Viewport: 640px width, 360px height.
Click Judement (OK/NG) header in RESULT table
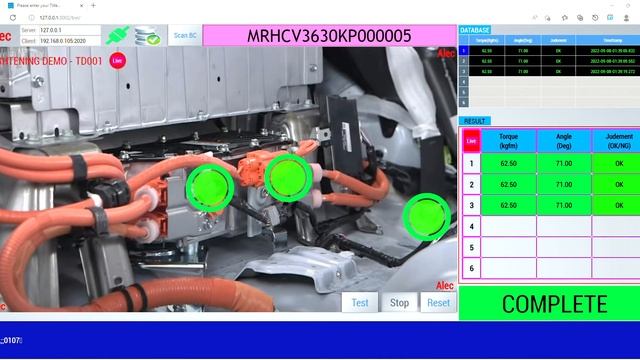tap(616, 141)
